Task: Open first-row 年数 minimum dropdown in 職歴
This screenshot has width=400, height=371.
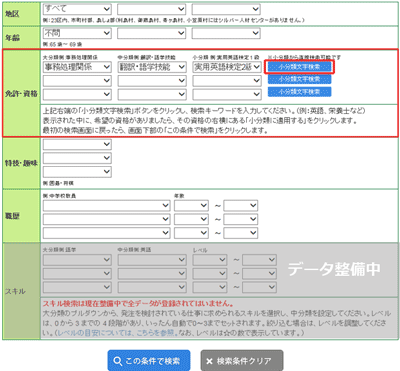Action: 191,206
